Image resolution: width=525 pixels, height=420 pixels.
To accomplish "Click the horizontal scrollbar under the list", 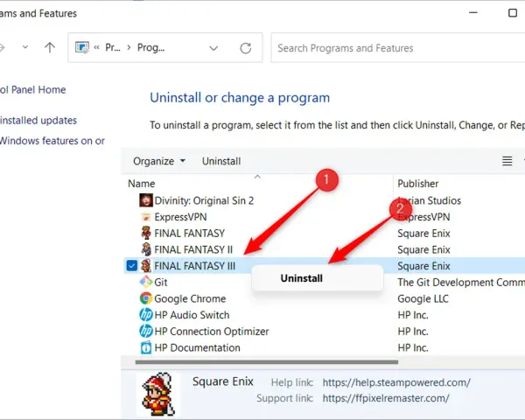I will pos(267,362).
